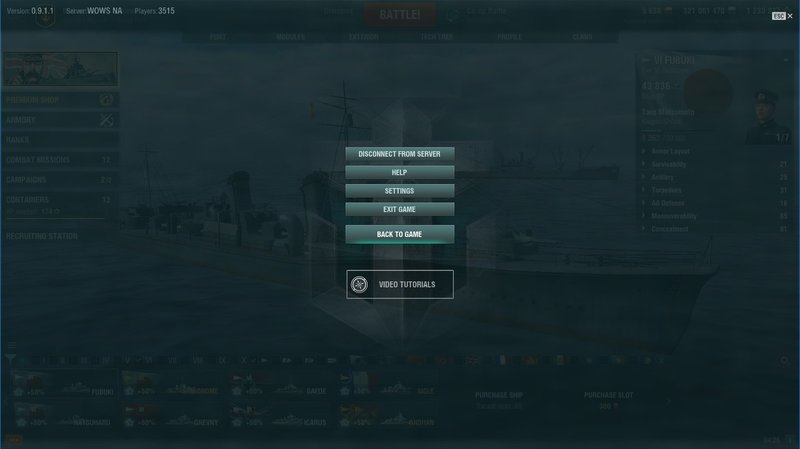800x449 pixels.
Task: Open the Settings menu
Action: [399, 191]
